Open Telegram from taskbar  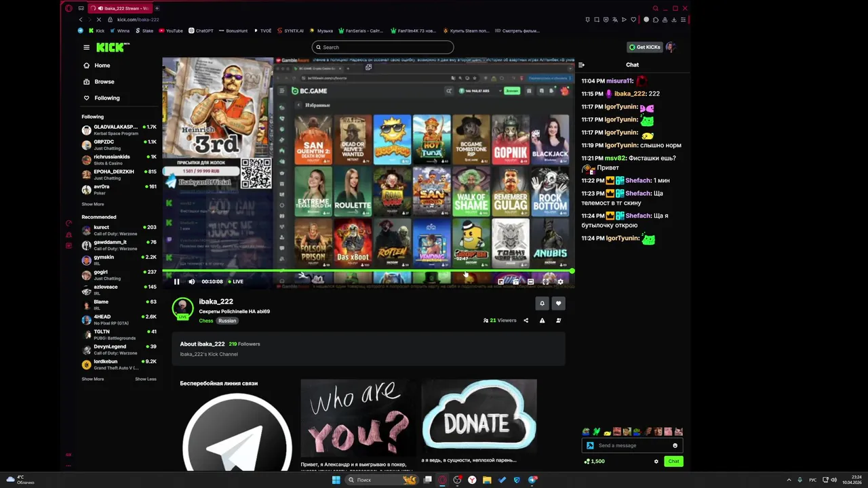pos(533,480)
